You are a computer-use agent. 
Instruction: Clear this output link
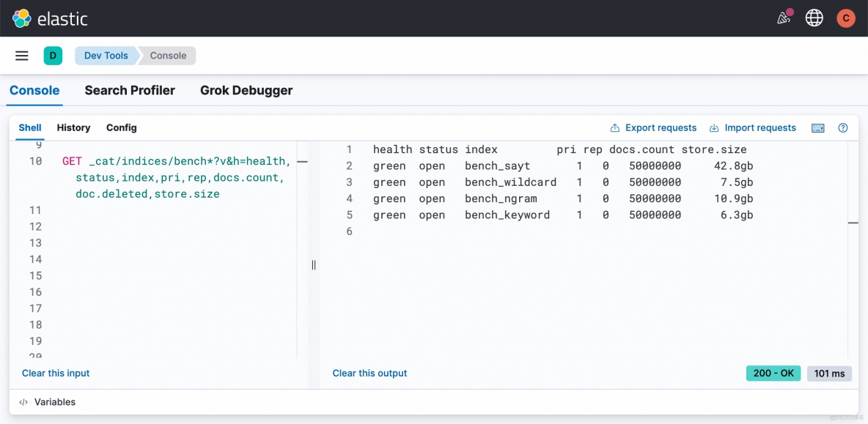369,373
